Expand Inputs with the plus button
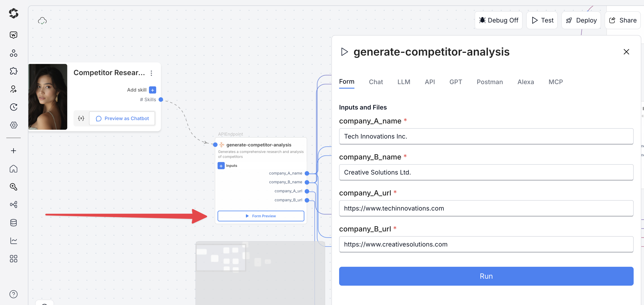Viewport: 644px width, 305px height. (x=221, y=166)
